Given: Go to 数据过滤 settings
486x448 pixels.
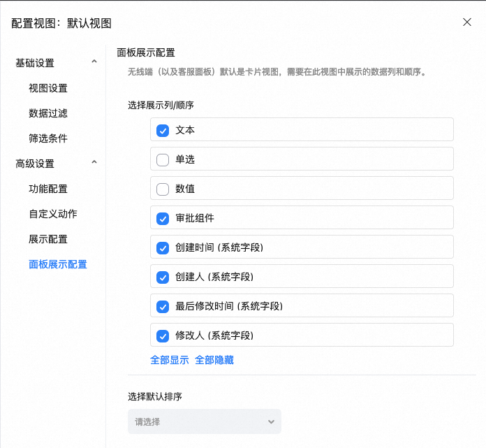Looking at the screenshot, I should [48, 113].
